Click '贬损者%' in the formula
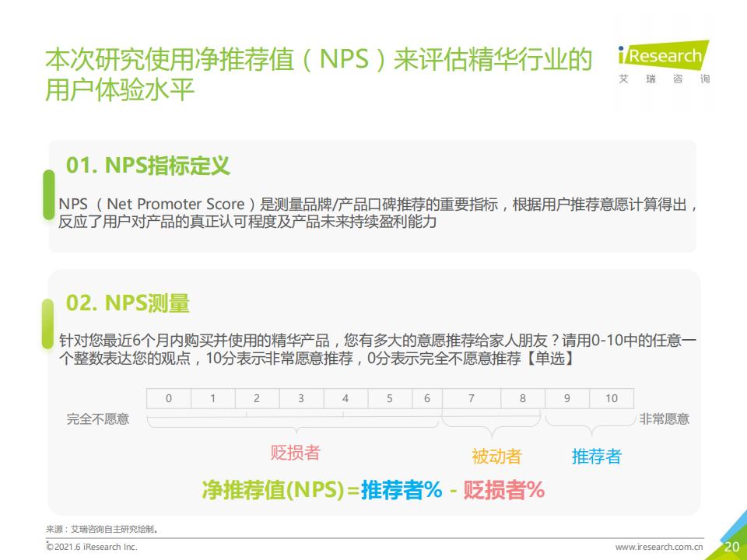This screenshot has width=747, height=560. [504, 489]
